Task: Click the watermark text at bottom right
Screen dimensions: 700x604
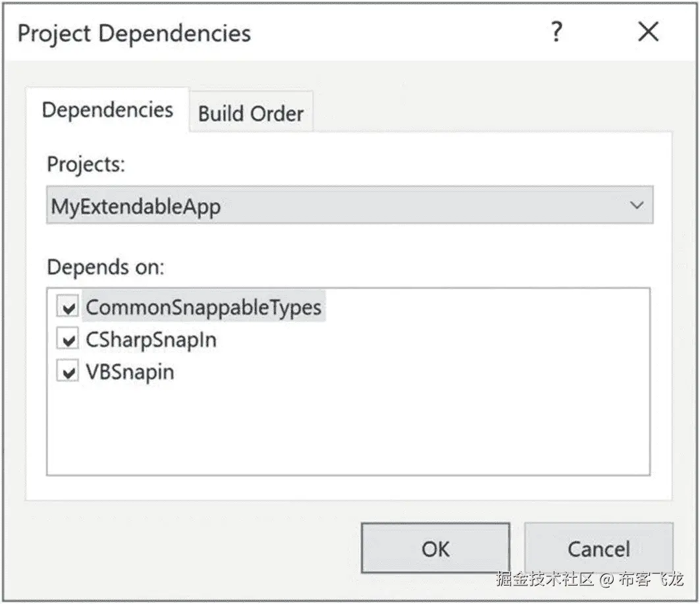Action: 589,580
